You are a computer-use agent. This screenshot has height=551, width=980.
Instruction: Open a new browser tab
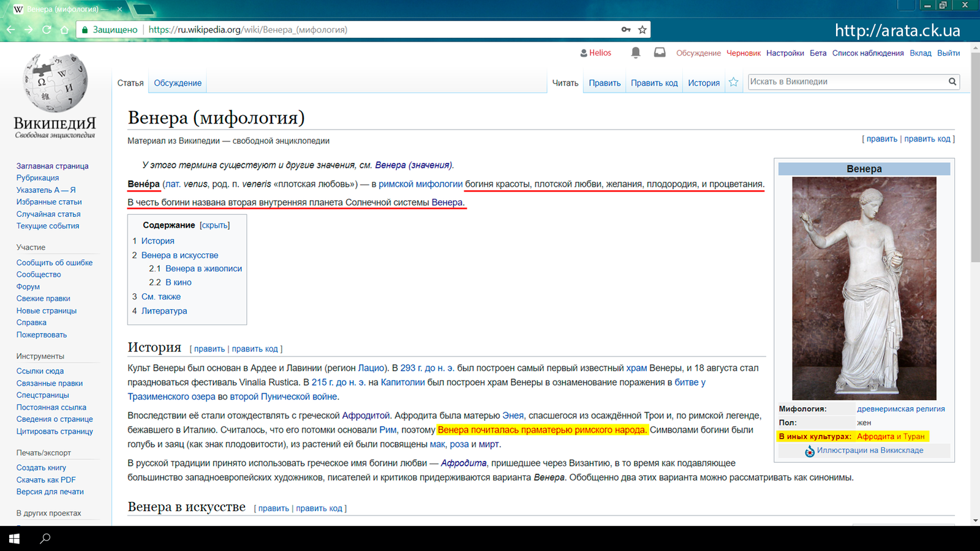click(x=144, y=9)
